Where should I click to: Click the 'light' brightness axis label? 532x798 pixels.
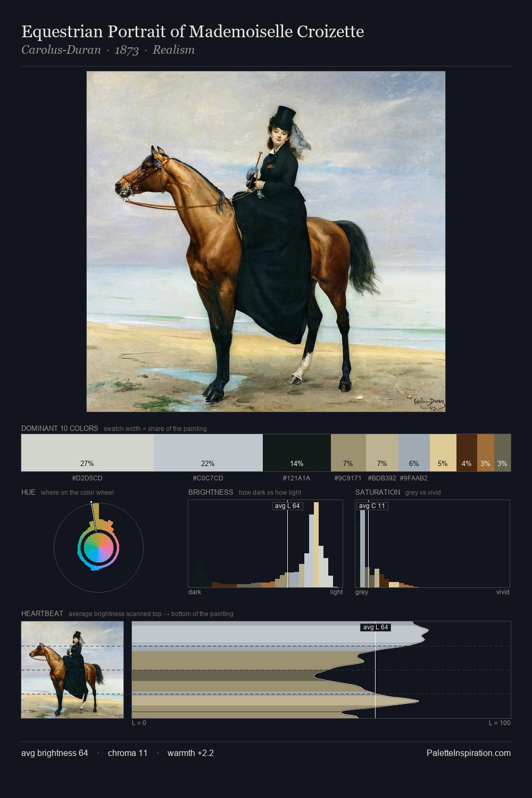[x=337, y=592]
